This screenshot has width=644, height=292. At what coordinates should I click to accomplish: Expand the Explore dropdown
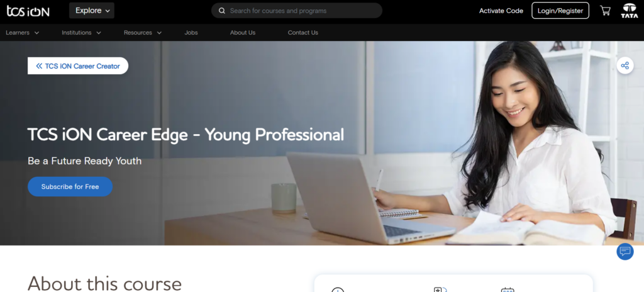(92, 11)
